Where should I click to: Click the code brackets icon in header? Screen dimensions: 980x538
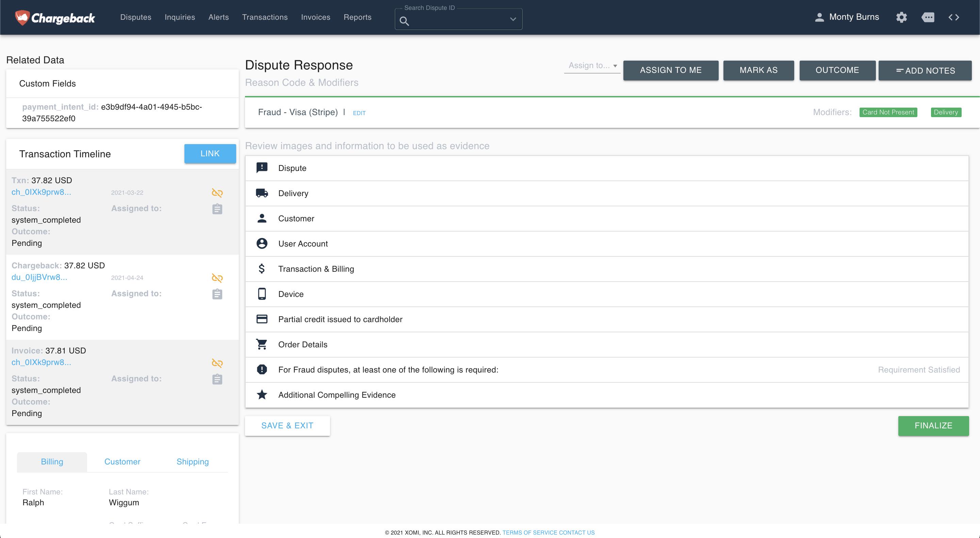coord(954,17)
